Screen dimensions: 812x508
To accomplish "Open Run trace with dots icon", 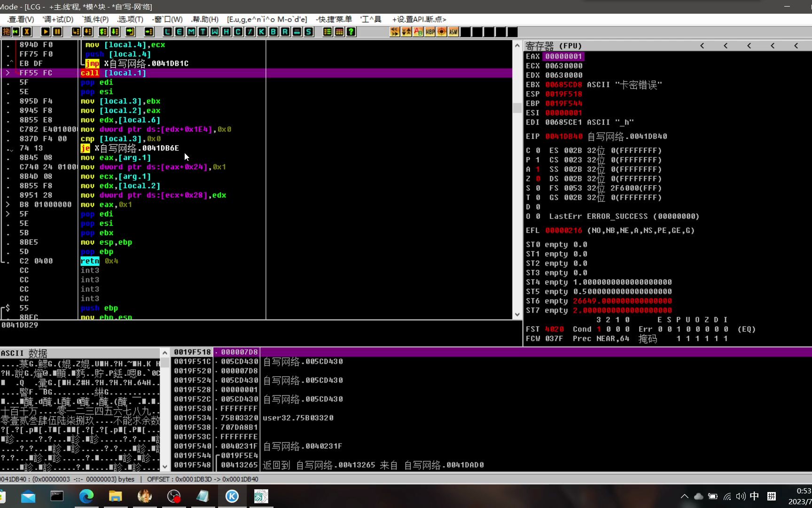I will click(x=297, y=32).
